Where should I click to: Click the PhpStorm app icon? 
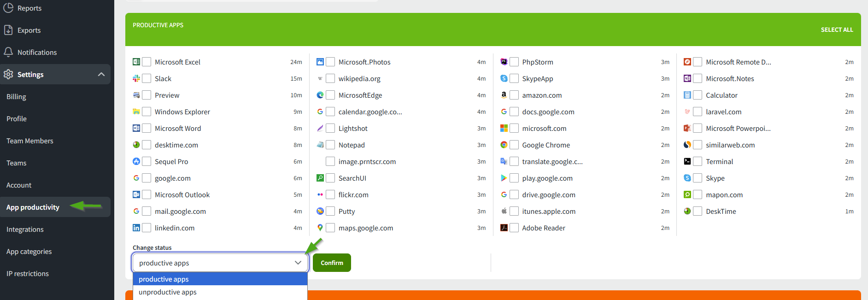click(x=504, y=62)
